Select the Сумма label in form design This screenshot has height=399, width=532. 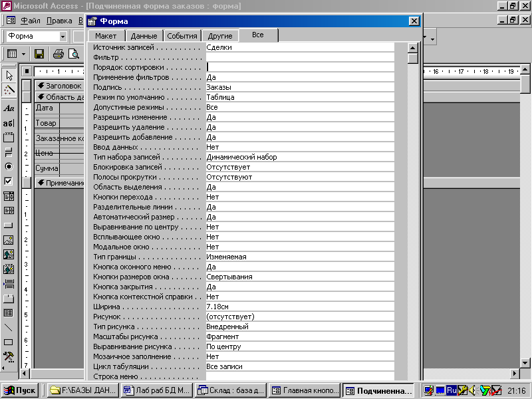coord(47,169)
